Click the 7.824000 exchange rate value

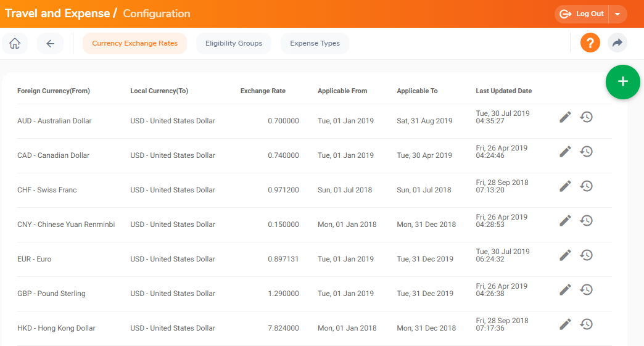(283, 327)
